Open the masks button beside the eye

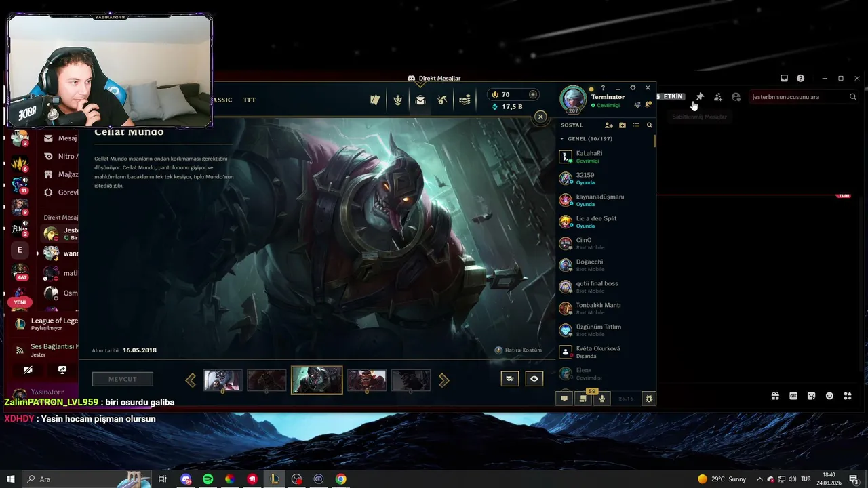coord(510,379)
